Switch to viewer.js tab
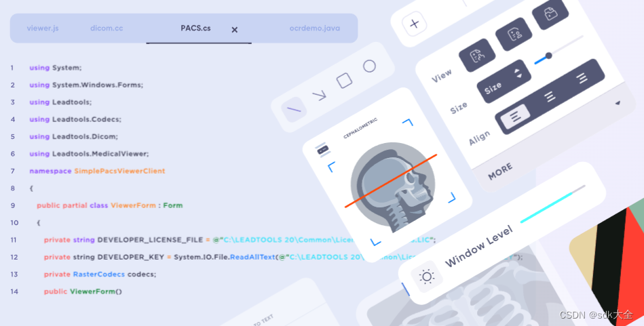Image resolution: width=644 pixels, height=326 pixels. (43, 28)
